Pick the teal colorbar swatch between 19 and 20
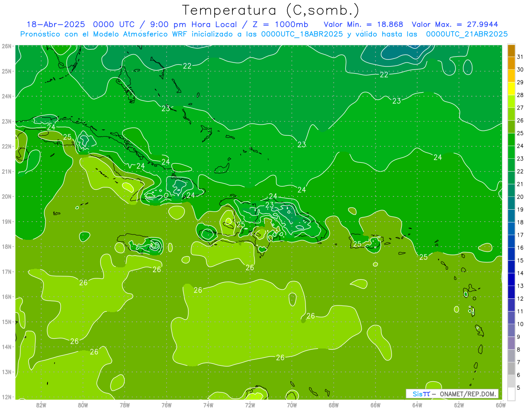 511,203
